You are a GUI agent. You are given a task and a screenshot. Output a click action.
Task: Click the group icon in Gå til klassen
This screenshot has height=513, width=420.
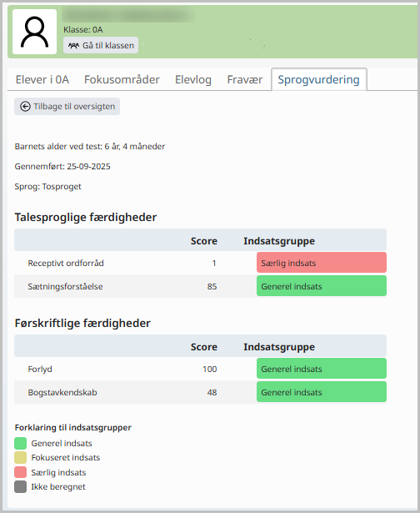(73, 46)
